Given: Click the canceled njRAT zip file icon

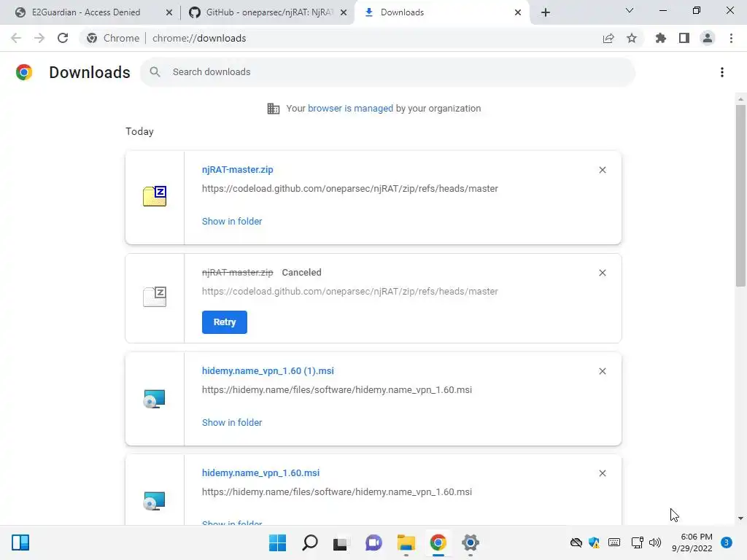Looking at the screenshot, I should pyautogui.click(x=155, y=297).
